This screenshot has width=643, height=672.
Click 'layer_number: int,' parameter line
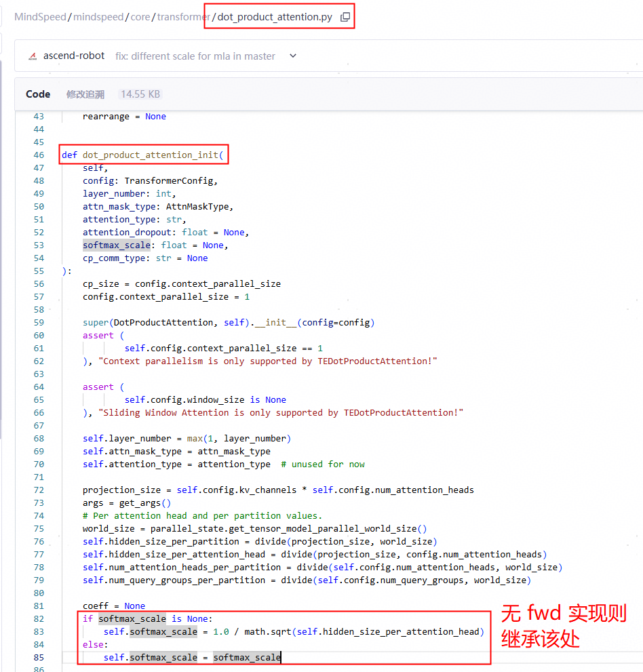pos(129,194)
